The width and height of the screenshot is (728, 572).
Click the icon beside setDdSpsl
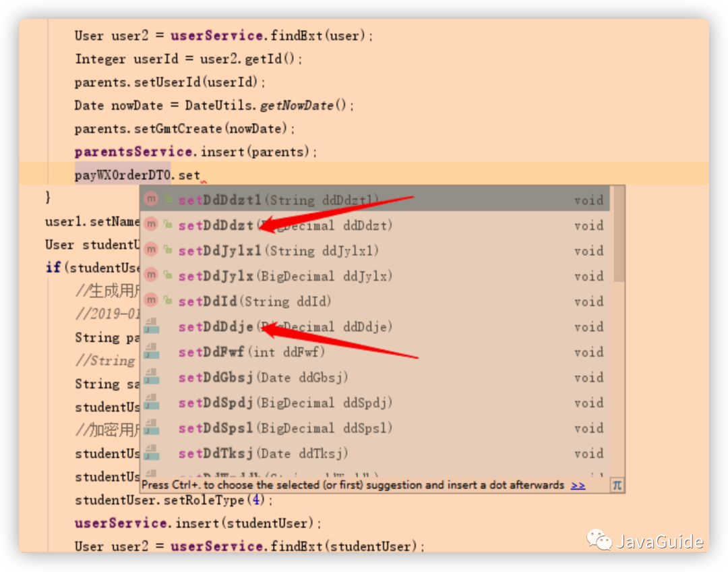152,428
